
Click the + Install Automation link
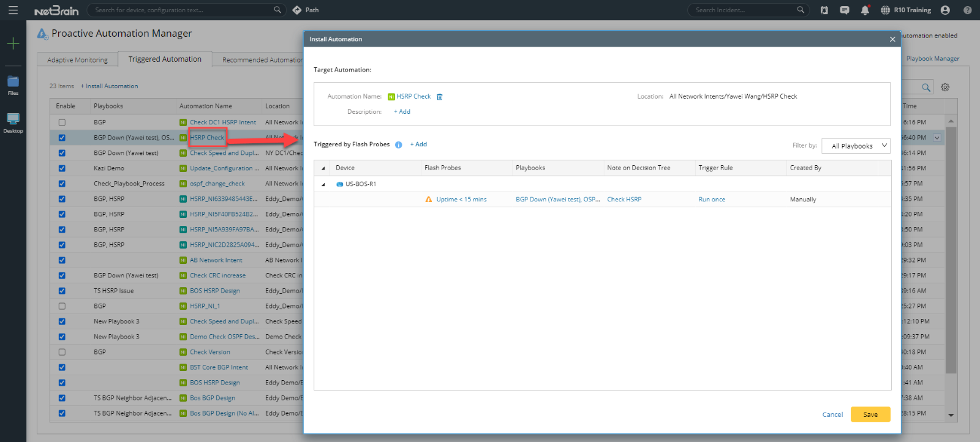(109, 86)
